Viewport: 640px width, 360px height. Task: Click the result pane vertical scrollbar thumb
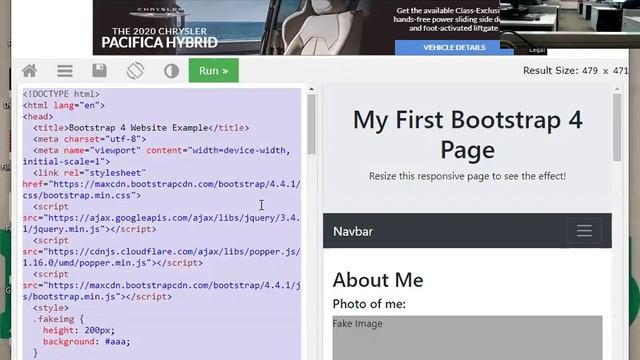(617, 127)
